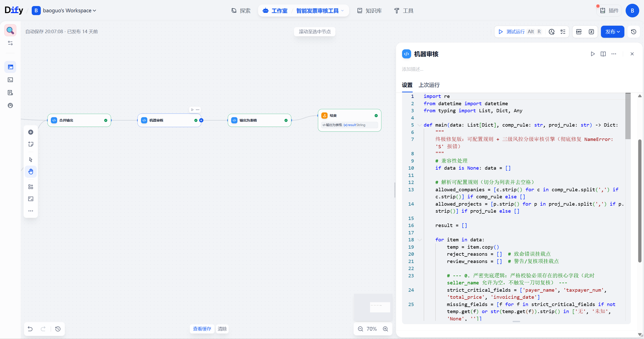Image resolution: width=644 pixels, height=339 pixels.
Task: Click 滚动至选中节点 button
Action: [315, 32]
